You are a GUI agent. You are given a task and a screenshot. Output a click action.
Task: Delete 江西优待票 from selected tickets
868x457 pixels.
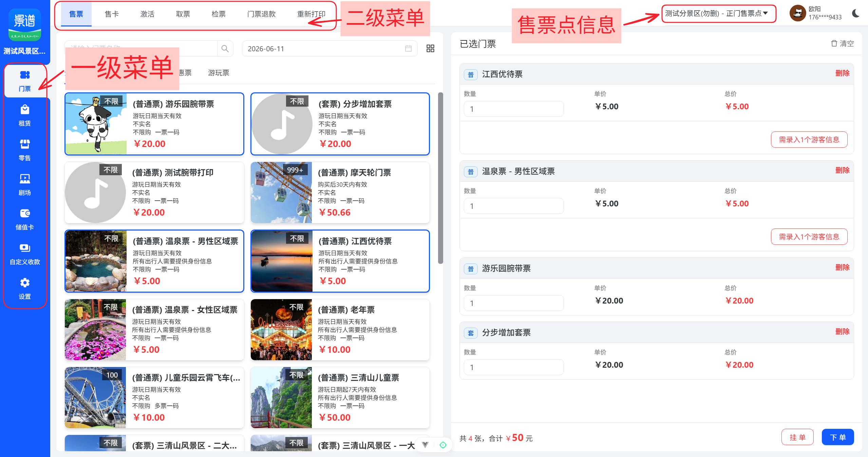842,73
